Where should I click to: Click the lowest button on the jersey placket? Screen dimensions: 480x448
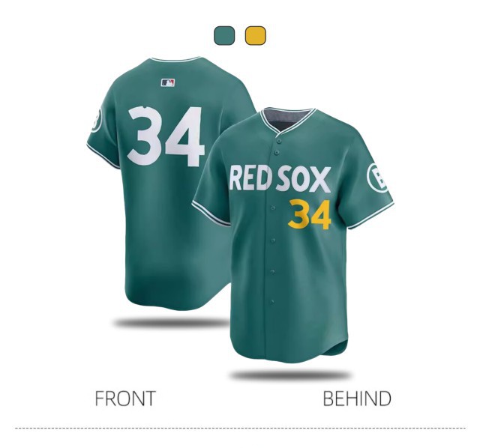click(271, 302)
